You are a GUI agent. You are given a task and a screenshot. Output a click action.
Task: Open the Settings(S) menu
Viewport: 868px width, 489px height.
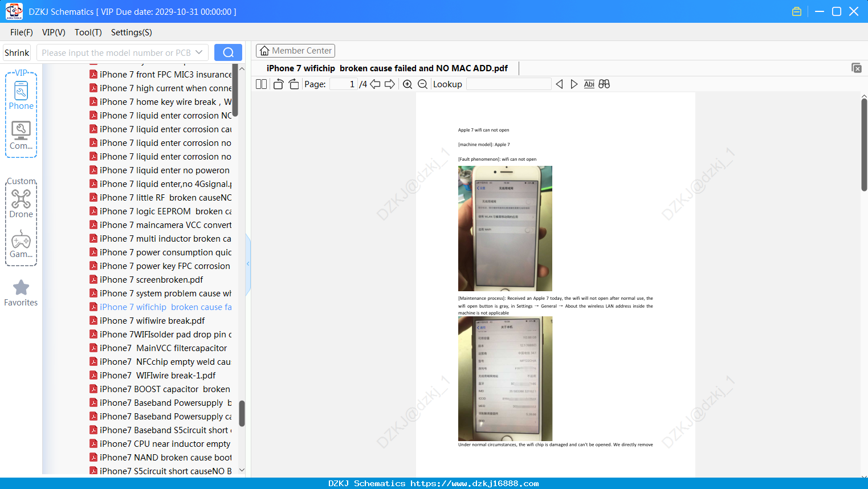coord(132,32)
